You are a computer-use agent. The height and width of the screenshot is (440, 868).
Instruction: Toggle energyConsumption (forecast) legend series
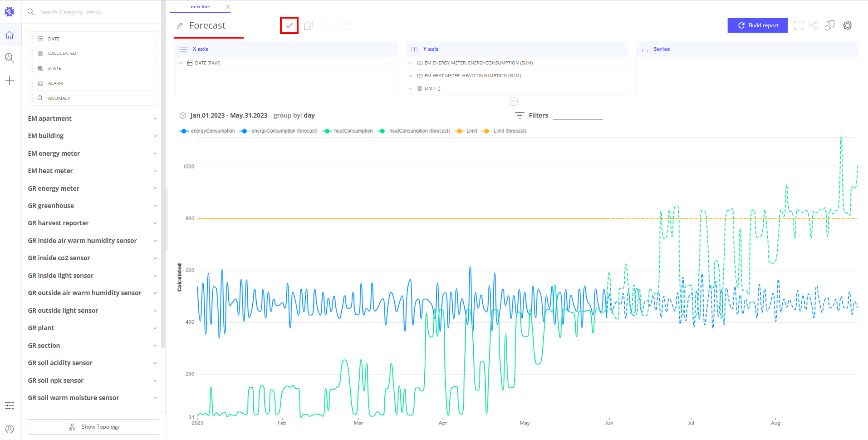pyautogui.click(x=279, y=131)
